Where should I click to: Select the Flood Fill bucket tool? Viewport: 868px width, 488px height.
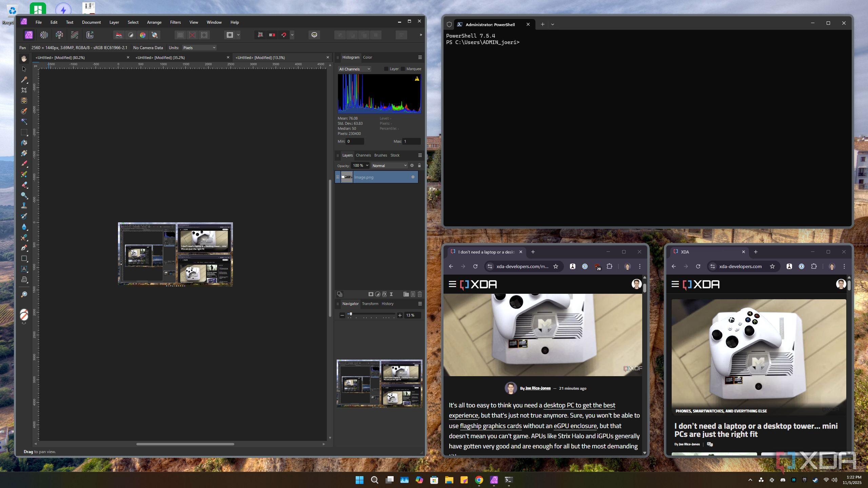(x=24, y=143)
